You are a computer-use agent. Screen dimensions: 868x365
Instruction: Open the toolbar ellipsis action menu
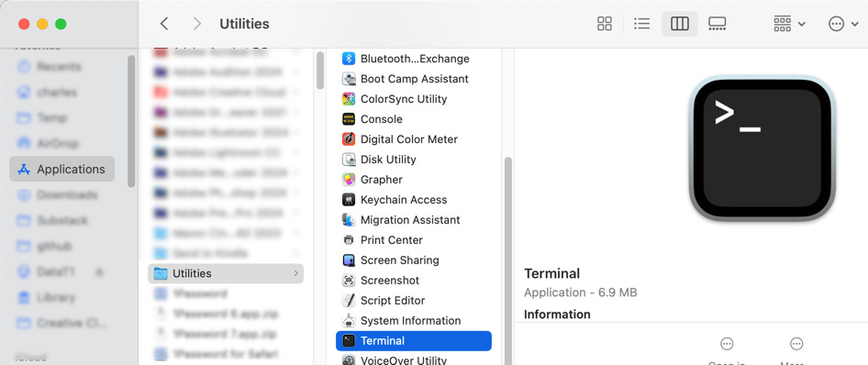pos(843,24)
